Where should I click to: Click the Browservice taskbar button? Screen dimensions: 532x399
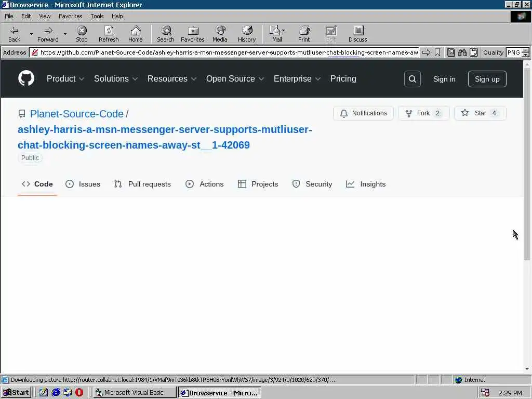click(x=220, y=393)
